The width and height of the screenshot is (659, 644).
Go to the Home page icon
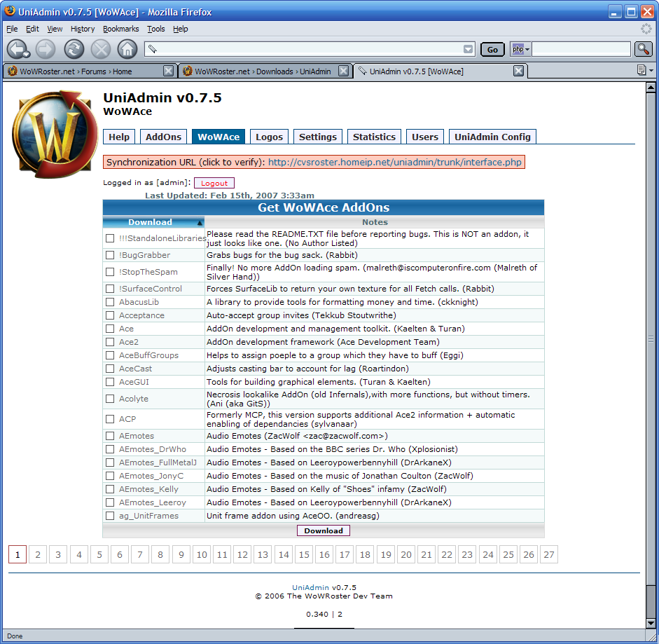(x=127, y=49)
